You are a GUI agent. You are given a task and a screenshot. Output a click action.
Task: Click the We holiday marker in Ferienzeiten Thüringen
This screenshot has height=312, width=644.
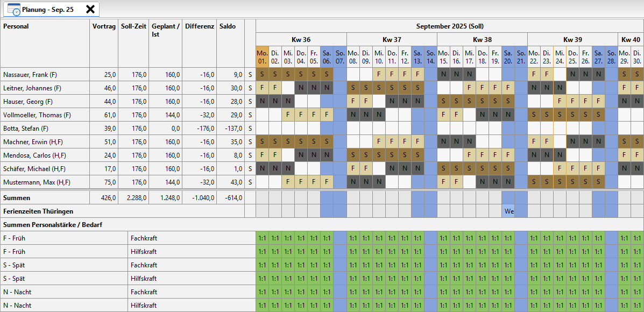pyautogui.click(x=509, y=211)
